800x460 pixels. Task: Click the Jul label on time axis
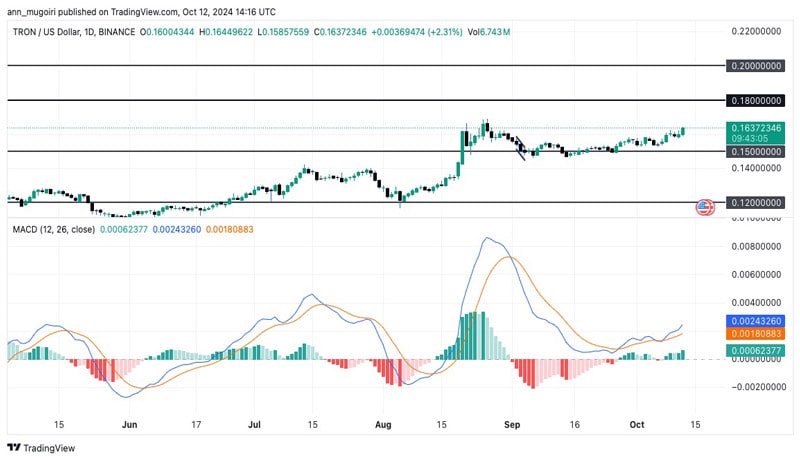click(254, 424)
